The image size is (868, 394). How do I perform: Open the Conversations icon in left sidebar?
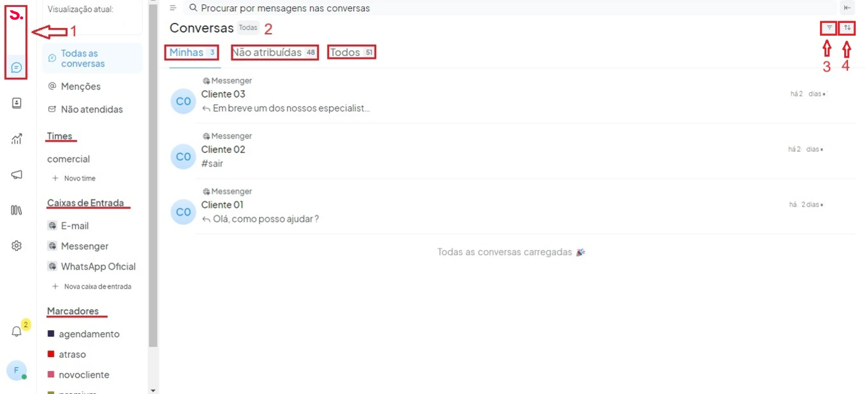click(17, 68)
